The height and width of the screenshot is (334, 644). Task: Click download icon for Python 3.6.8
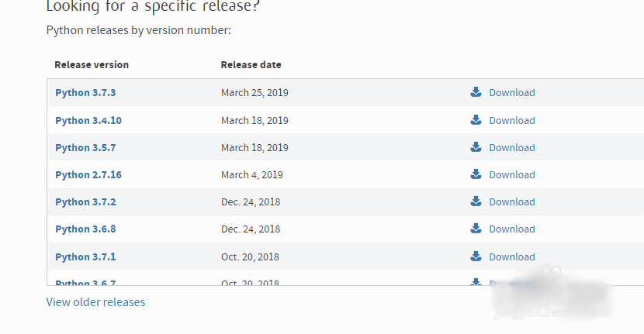point(476,228)
